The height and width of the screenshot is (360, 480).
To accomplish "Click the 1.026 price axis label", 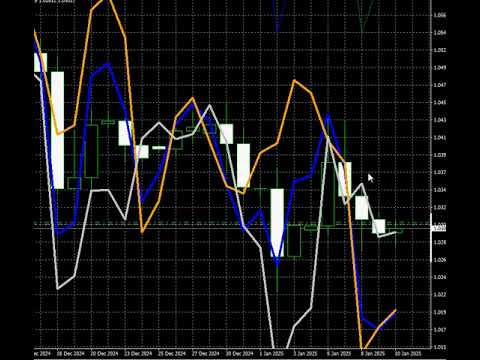I will (439, 260).
